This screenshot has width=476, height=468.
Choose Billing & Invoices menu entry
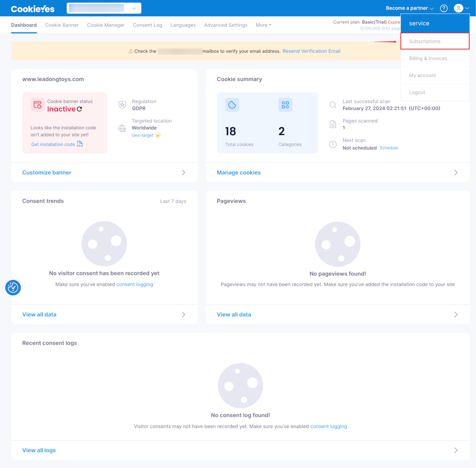428,58
